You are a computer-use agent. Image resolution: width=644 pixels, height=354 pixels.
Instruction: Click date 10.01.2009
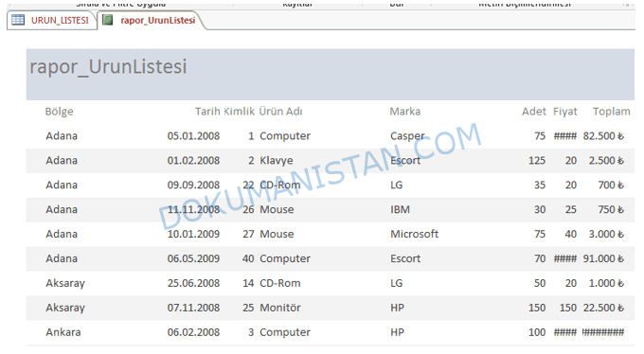point(193,234)
